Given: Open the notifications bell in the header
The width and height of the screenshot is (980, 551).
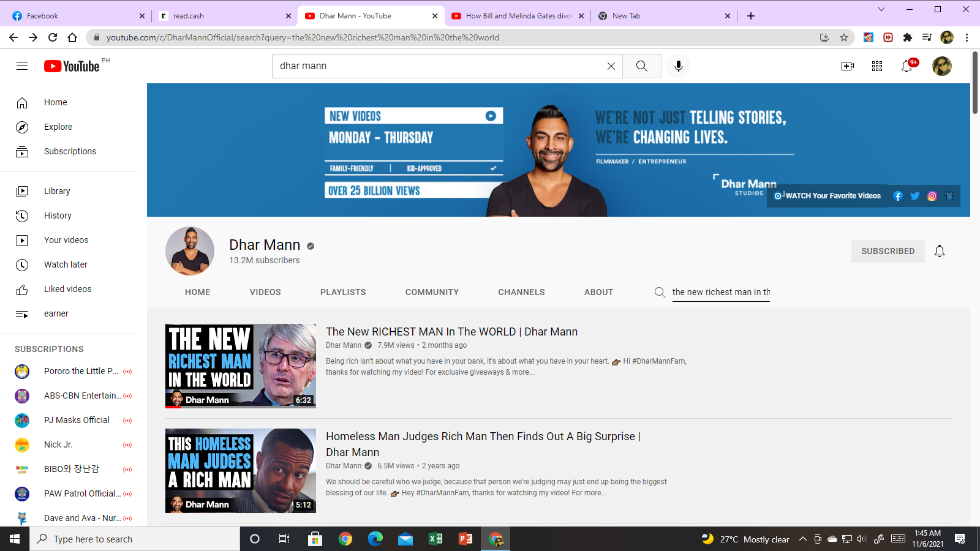Looking at the screenshot, I should pos(907,66).
